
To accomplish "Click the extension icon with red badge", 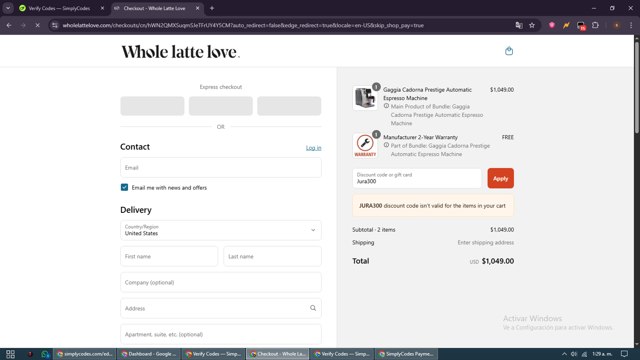I will 581,26.
